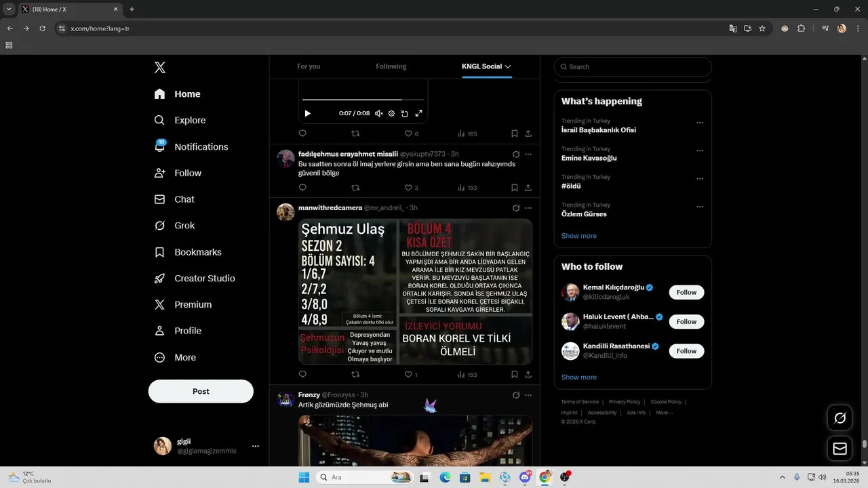
Task: Open floating Grok button
Action: point(840,418)
